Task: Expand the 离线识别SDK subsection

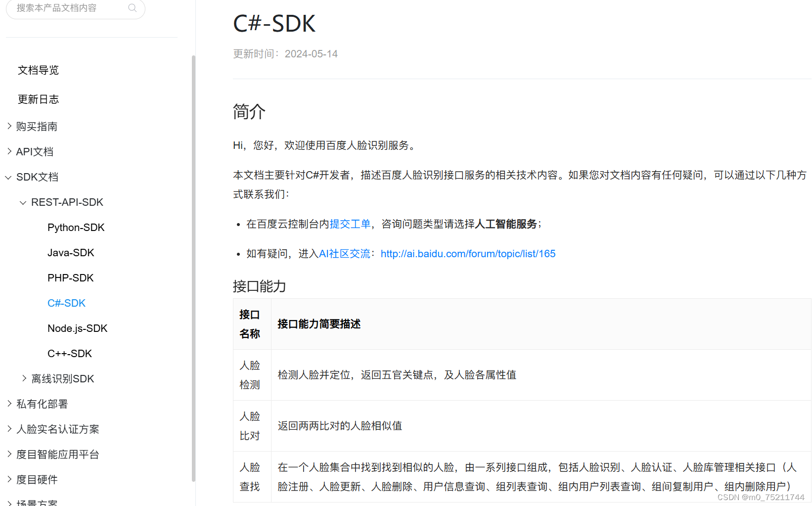Action: (63, 378)
